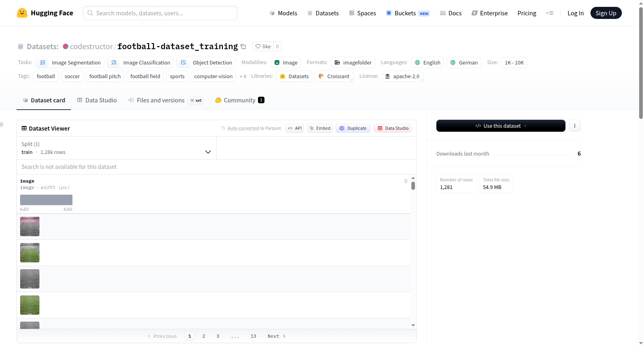Click the football pitch tag
Screen dimensions: 644x347
[105, 76]
